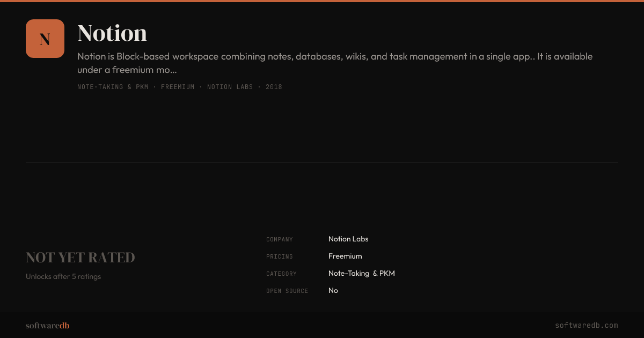Click the "Note-Taking & PKM" category value

tap(362, 274)
